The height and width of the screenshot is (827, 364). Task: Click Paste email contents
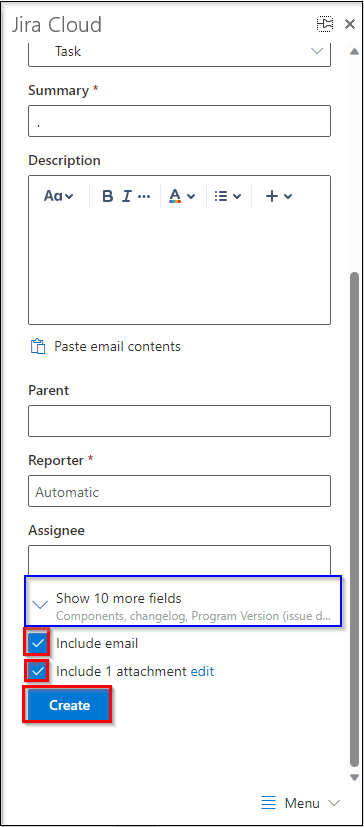(x=117, y=347)
